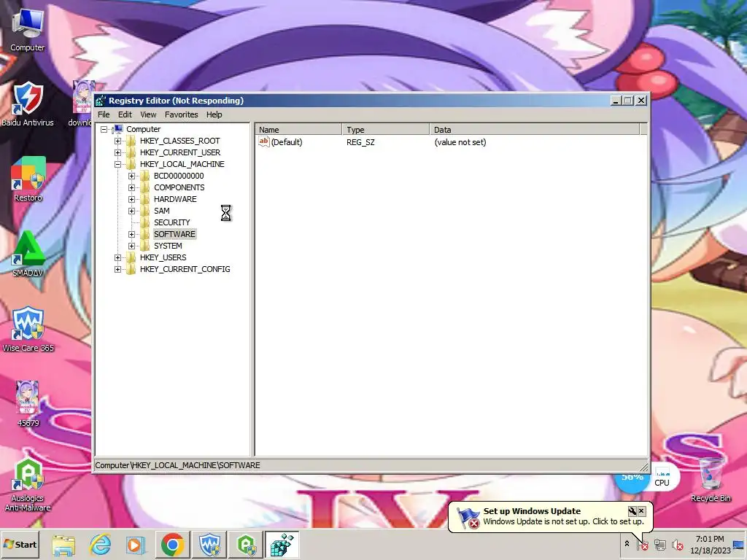Expand HKEY_CURRENT_USER node
The width and height of the screenshot is (747, 560).
pos(117,152)
